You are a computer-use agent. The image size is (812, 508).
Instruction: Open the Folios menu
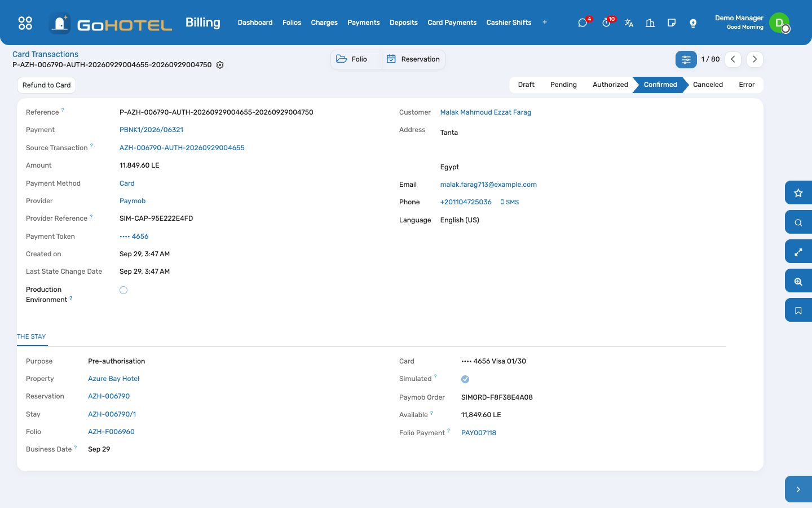pyautogui.click(x=292, y=23)
